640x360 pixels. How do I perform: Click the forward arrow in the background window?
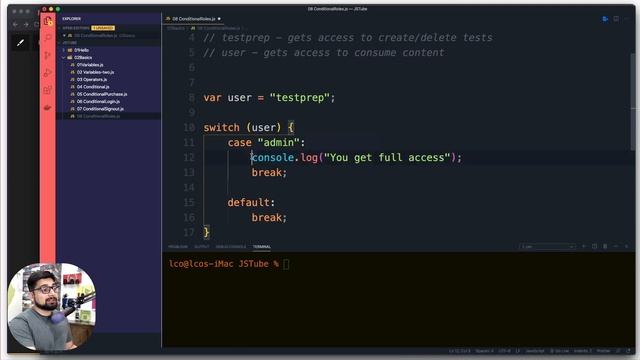26,25
